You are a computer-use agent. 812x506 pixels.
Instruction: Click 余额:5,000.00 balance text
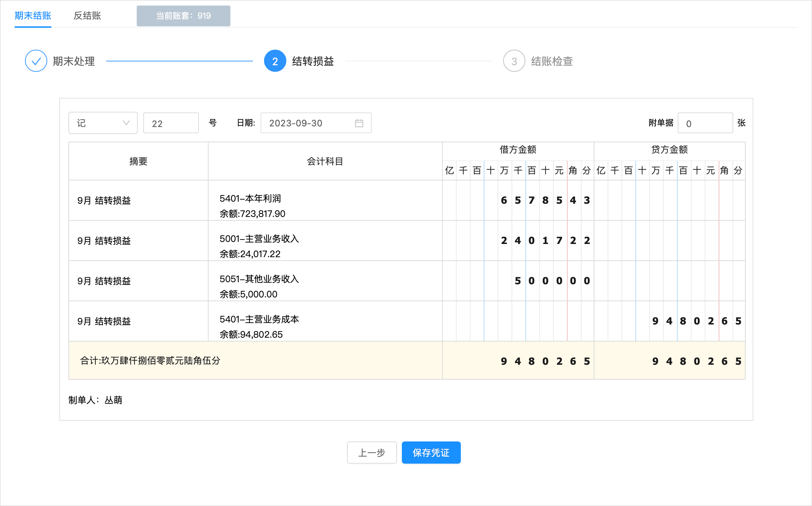(248, 294)
